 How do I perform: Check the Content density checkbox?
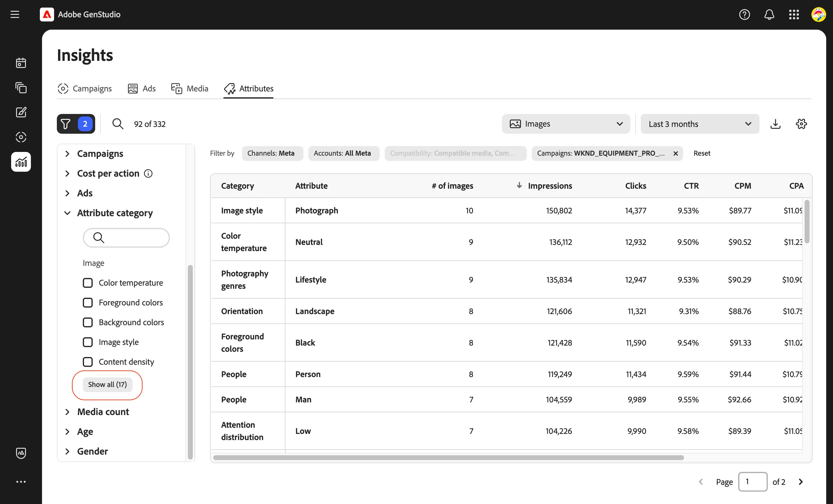click(87, 362)
